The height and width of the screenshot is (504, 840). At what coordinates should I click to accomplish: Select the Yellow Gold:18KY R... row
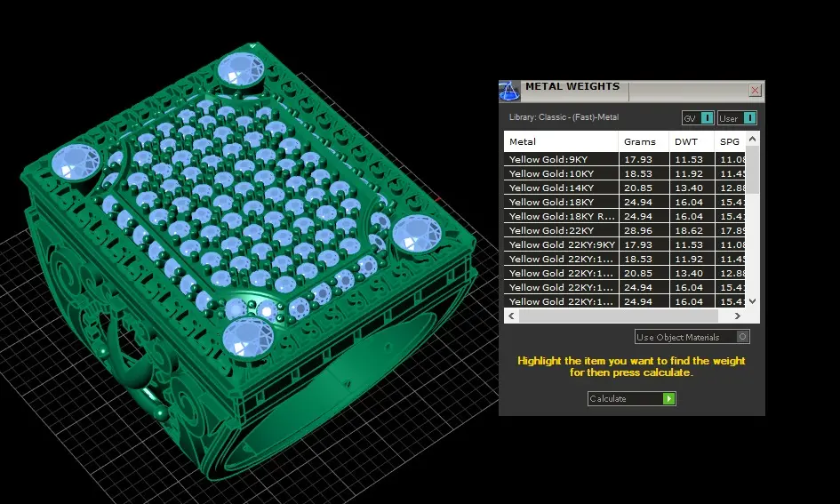(x=624, y=216)
